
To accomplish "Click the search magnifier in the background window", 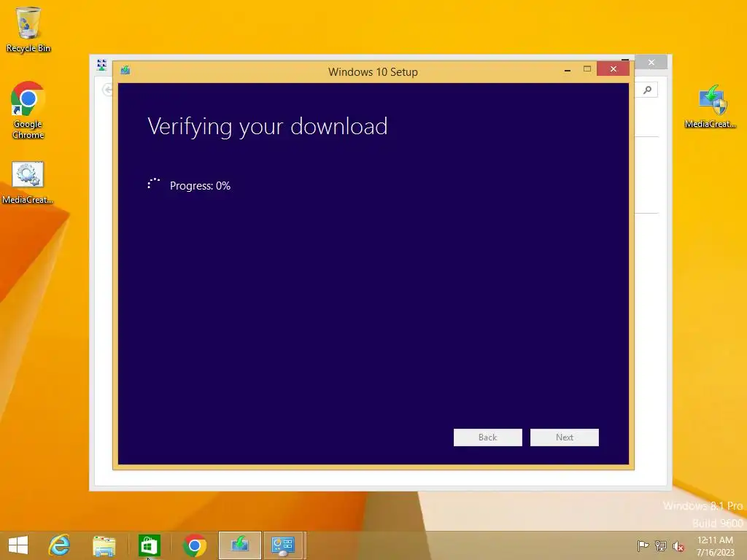I will tap(647, 90).
